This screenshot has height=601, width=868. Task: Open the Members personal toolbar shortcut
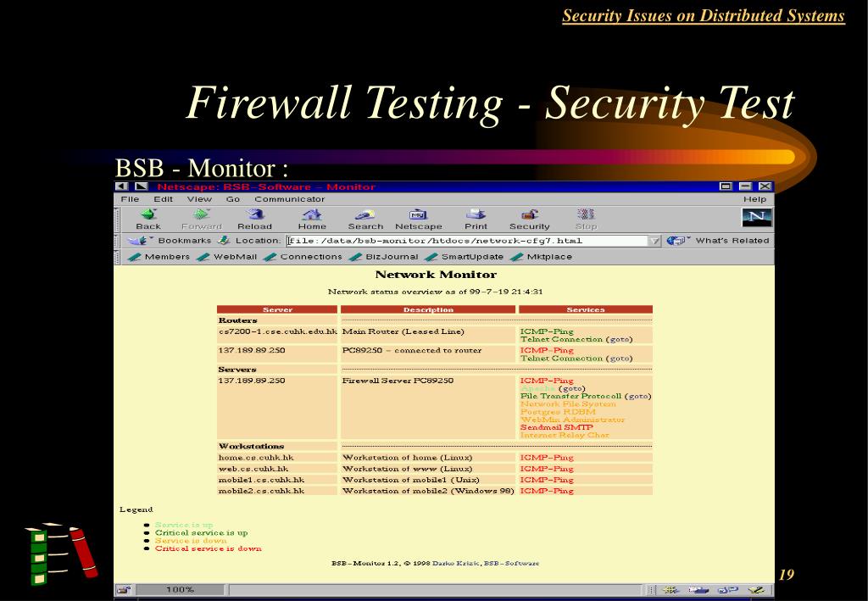tap(159, 257)
